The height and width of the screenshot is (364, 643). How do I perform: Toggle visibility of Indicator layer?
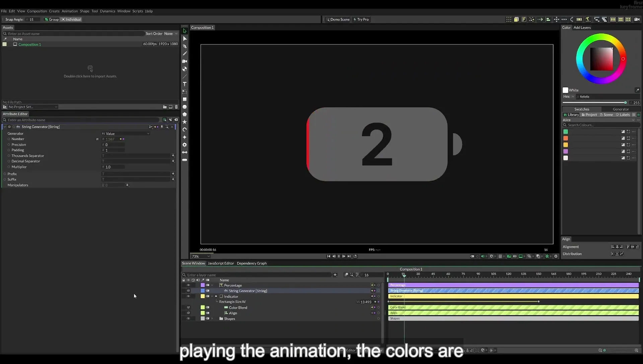pos(188,296)
